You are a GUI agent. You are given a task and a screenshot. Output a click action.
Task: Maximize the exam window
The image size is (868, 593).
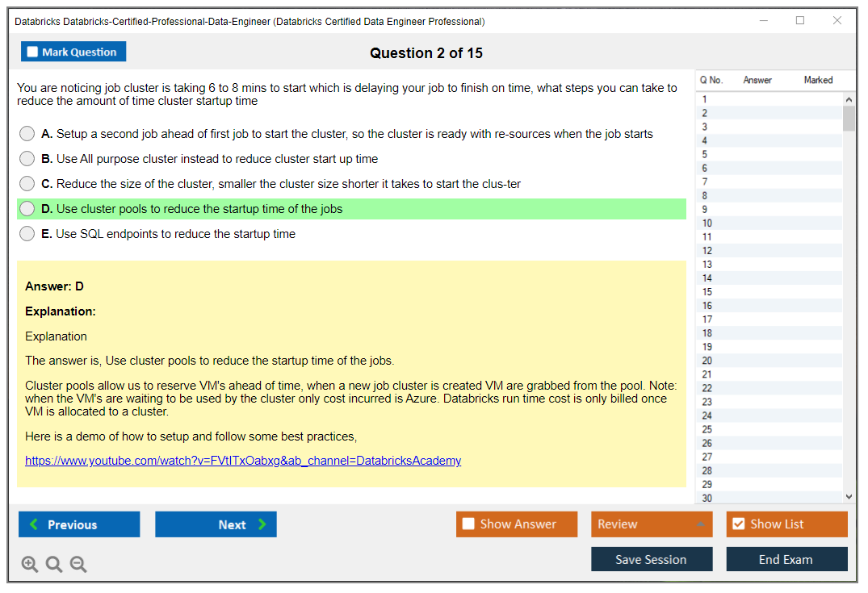[x=800, y=21]
